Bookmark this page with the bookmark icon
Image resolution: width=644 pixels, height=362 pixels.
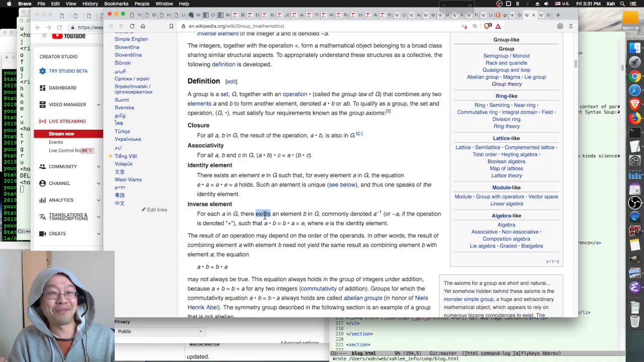click(x=171, y=26)
